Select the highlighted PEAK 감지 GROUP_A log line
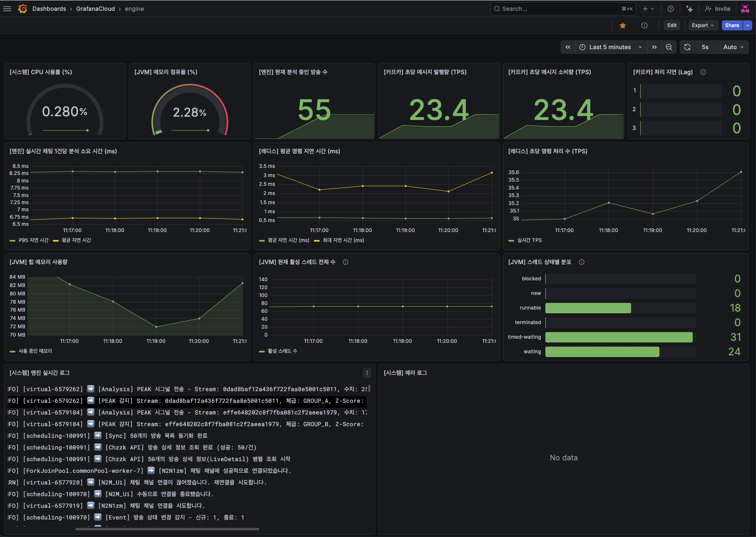Image resolution: width=756 pixels, height=537 pixels. (187, 401)
